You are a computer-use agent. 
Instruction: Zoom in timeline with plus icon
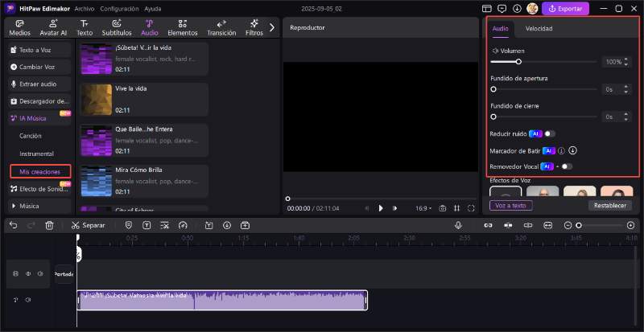coord(631,225)
